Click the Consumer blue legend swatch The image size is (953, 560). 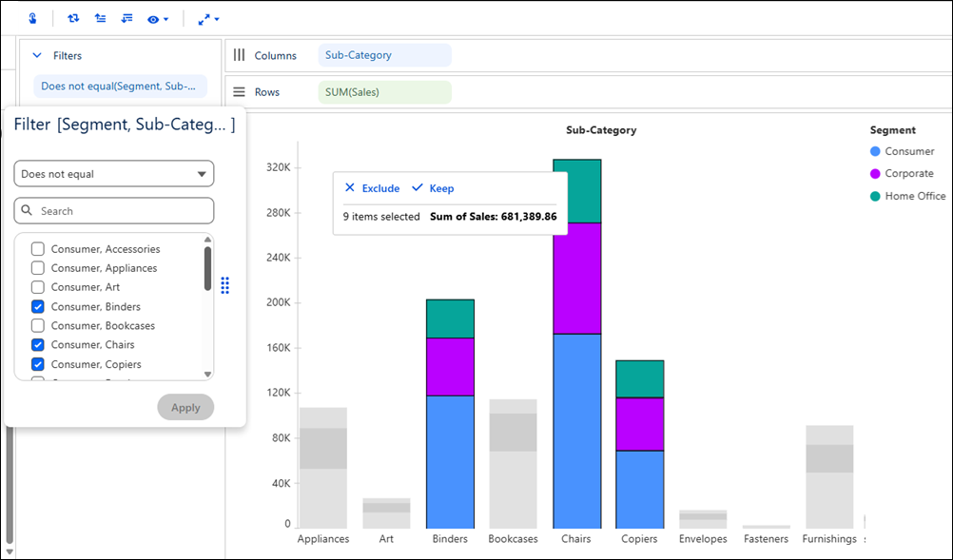[875, 151]
